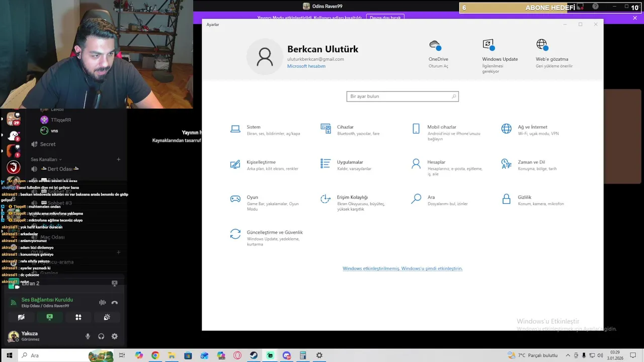
Task: Open Ara search settings
Action: (x=440, y=200)
